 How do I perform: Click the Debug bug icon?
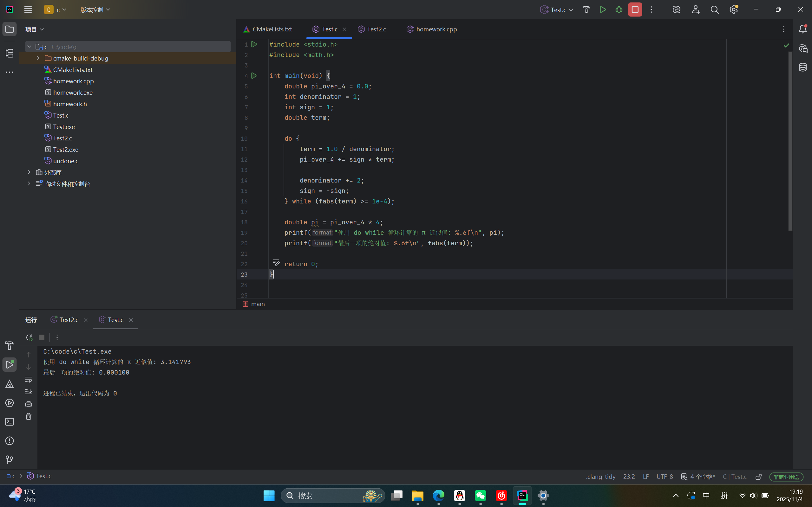619,10
